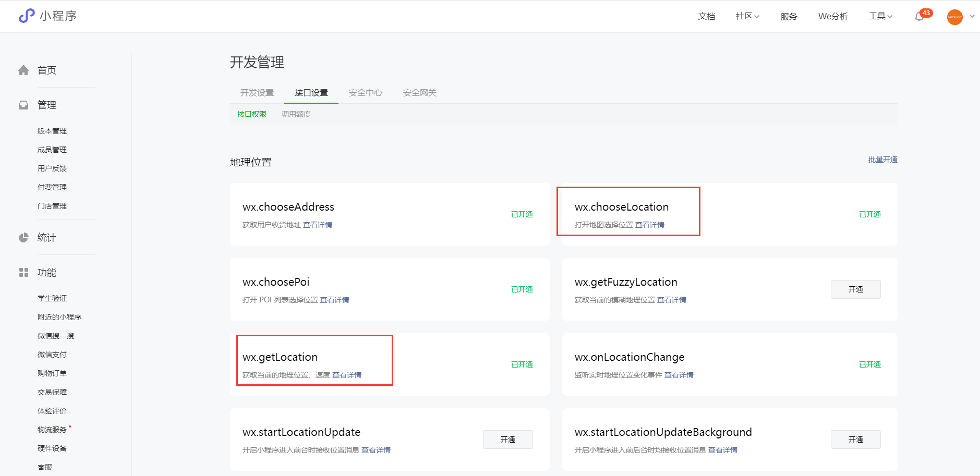Viewport: 980px width, 476px height.
Task: Enable wx.startLocationUpdate with 开通 button
Action: tap(507, 440)
